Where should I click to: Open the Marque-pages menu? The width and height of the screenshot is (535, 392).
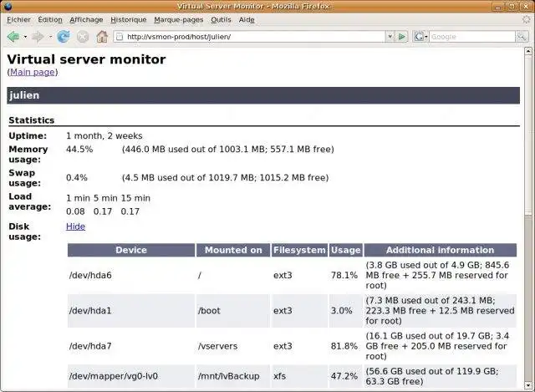(178, 20)
